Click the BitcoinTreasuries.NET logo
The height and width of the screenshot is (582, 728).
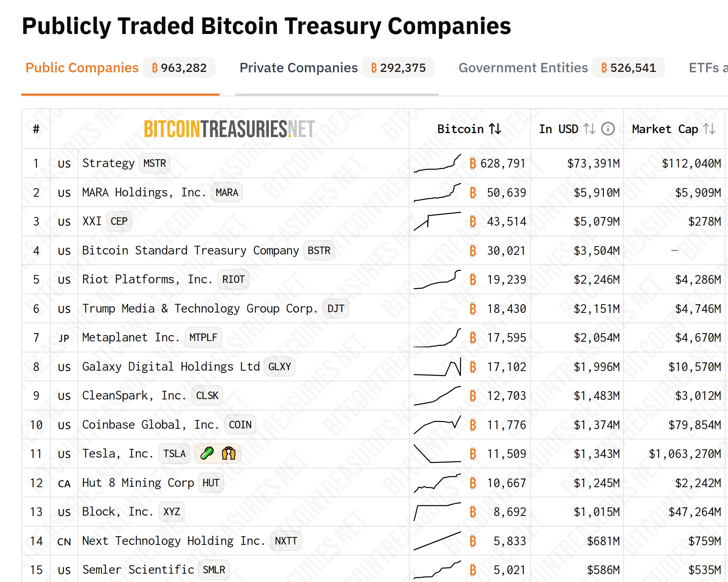pyautogui.click(x=229, y=129)
